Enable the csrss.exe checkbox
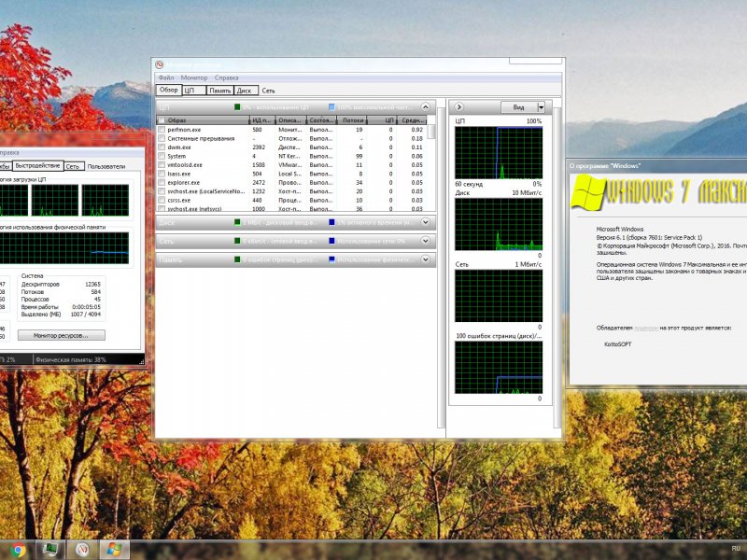Image resolution: width=747 pixels, height=560 pixels. pyautogui.click(x=162, y=200)
